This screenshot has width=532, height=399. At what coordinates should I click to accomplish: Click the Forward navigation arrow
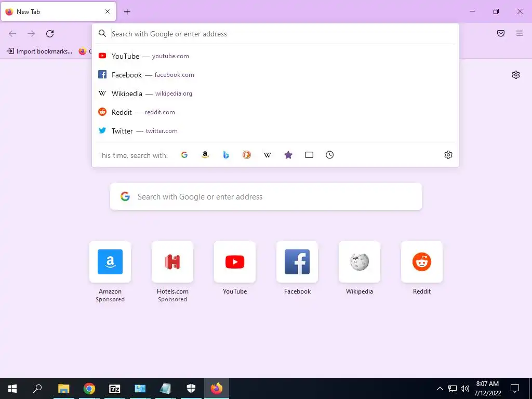(x=31, y=34)
